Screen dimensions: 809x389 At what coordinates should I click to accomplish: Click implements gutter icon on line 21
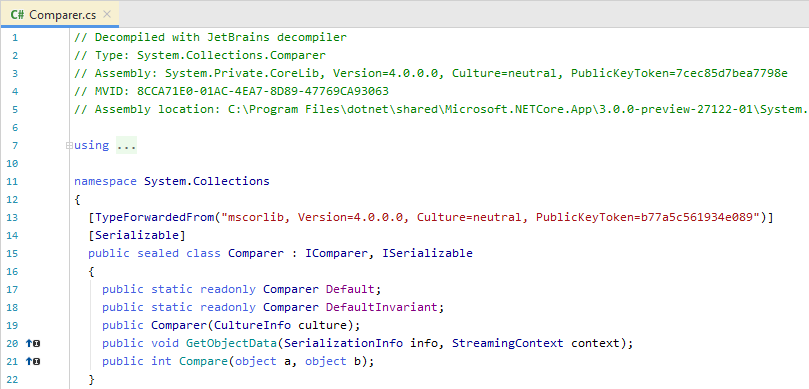pyautogui.click(x=33, y=361)
